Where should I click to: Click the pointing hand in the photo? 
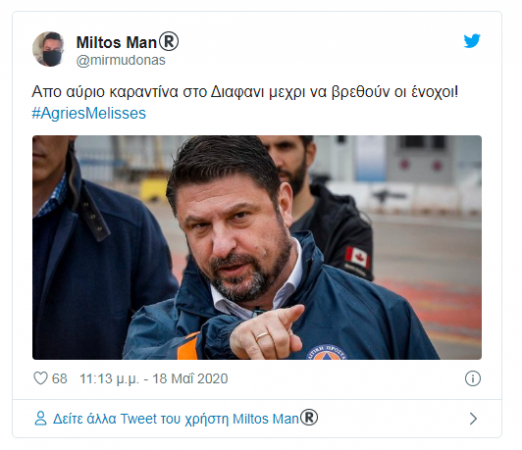[266, 333]
